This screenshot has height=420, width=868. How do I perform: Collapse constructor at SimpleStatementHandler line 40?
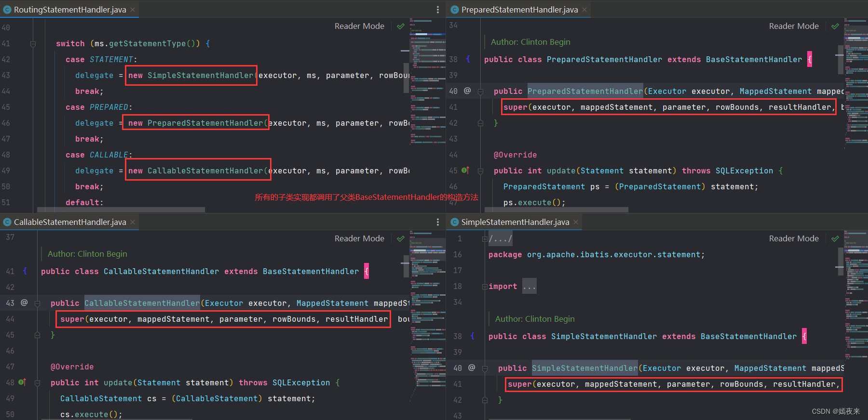coord(485,368)
